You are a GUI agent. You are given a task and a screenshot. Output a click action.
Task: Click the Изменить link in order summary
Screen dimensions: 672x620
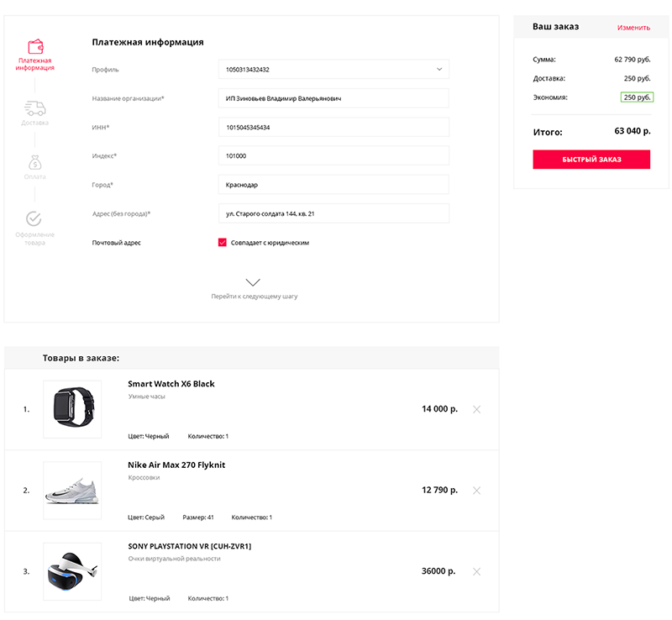tap(633, 28)
